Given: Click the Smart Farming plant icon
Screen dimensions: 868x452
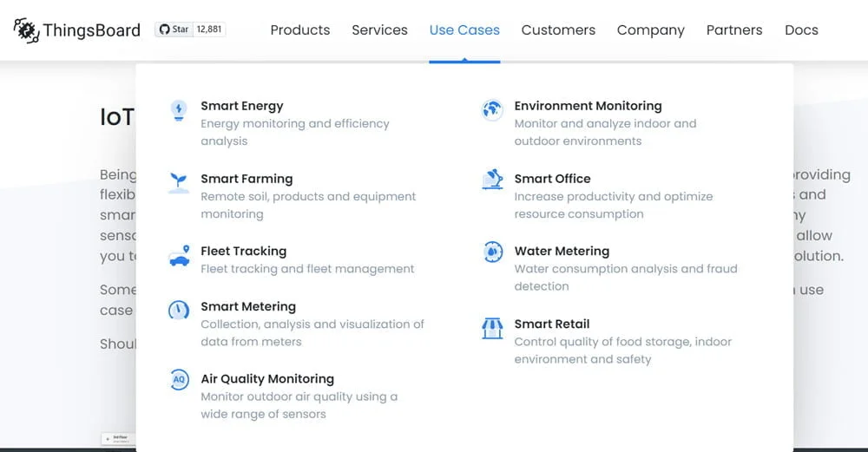Looking at the screenshot, I should point(179,182).
